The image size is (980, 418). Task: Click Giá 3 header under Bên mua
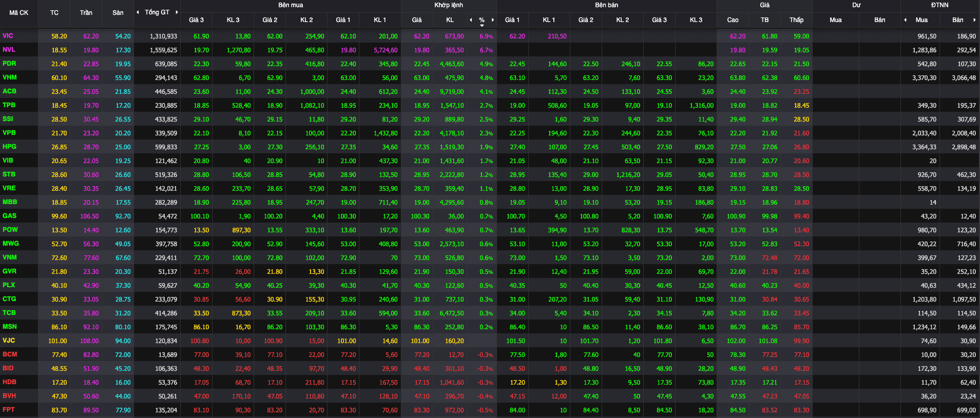click(x=196, y=20)
